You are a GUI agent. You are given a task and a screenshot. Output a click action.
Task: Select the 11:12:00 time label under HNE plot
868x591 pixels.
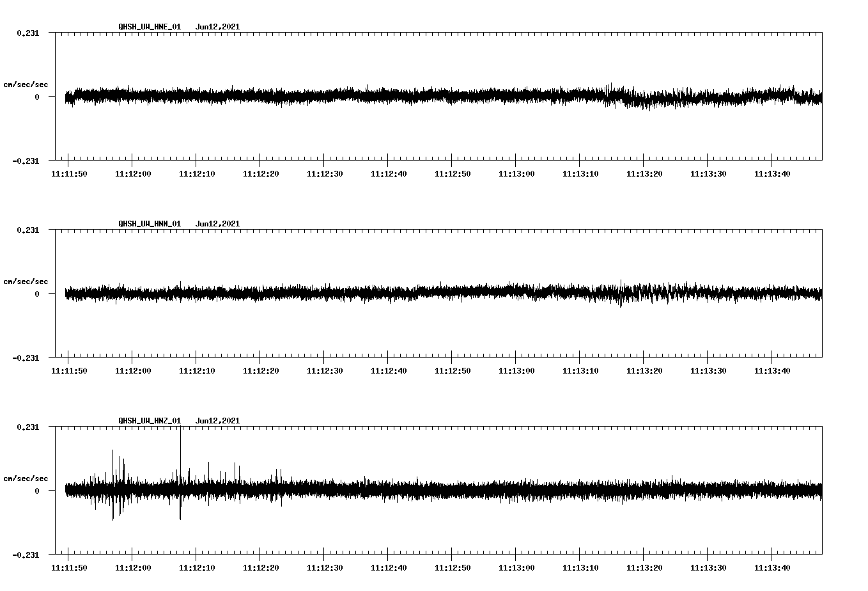[x=133, y=174]
